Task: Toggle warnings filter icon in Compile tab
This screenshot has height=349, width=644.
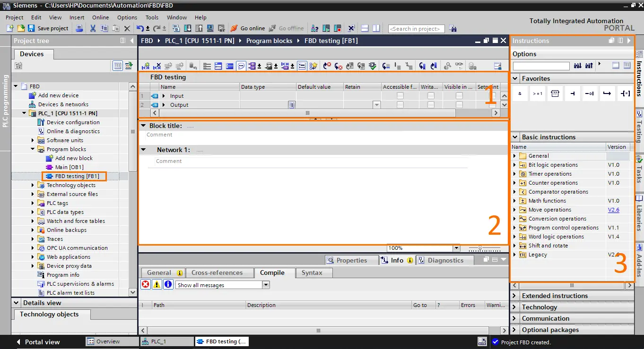Action: point(157,284)
